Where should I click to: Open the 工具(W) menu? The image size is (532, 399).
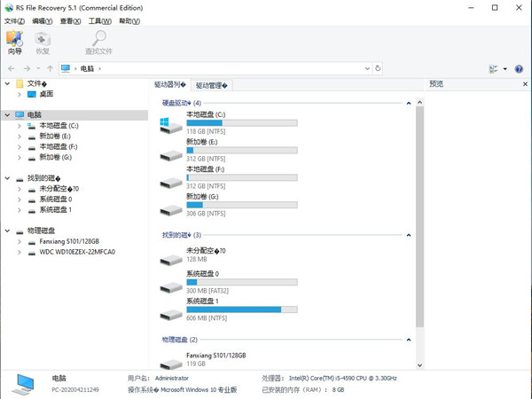point(99,21)
